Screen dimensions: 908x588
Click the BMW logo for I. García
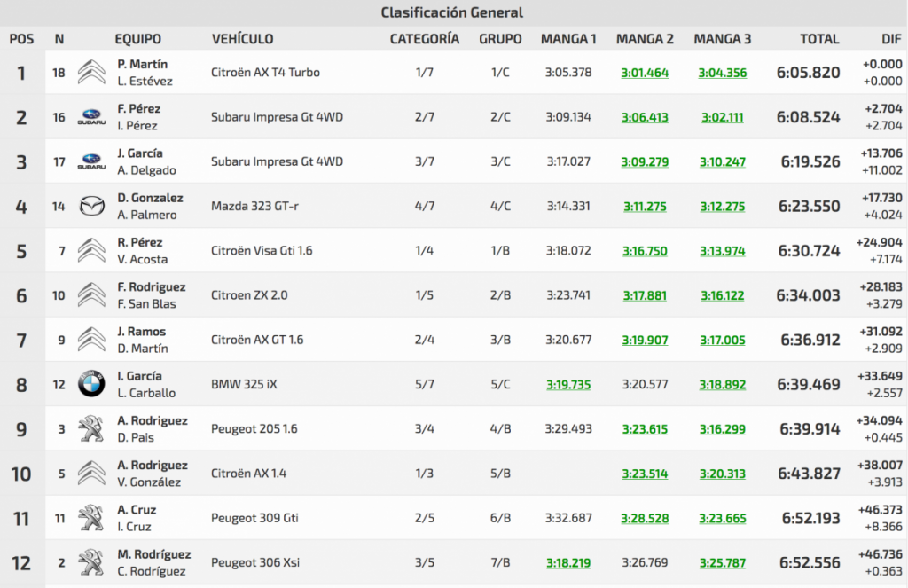[91, 384]
